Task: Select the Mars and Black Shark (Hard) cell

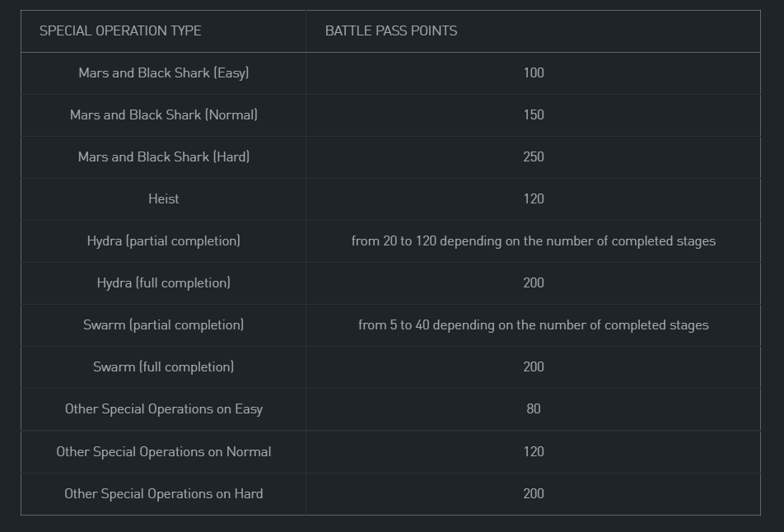Action: [164, 156]
